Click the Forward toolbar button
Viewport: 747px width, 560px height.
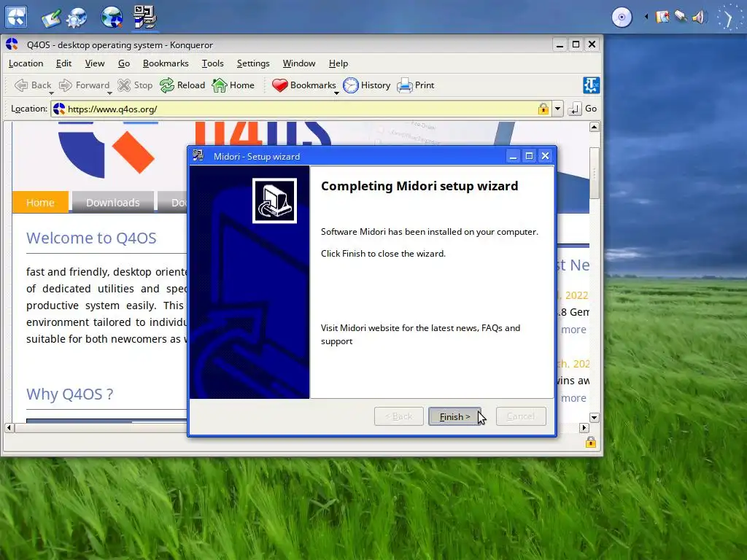84,85
